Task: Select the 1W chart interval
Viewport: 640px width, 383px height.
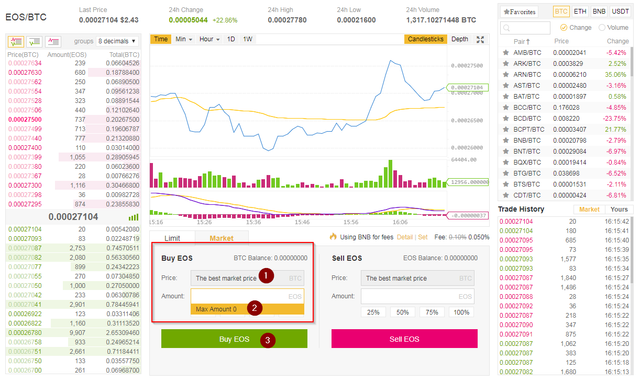Action: pos(248,39)
